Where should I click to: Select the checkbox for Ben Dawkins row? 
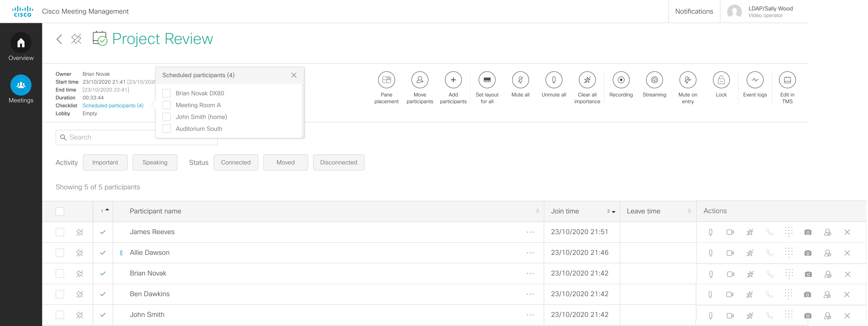(60, 294)
